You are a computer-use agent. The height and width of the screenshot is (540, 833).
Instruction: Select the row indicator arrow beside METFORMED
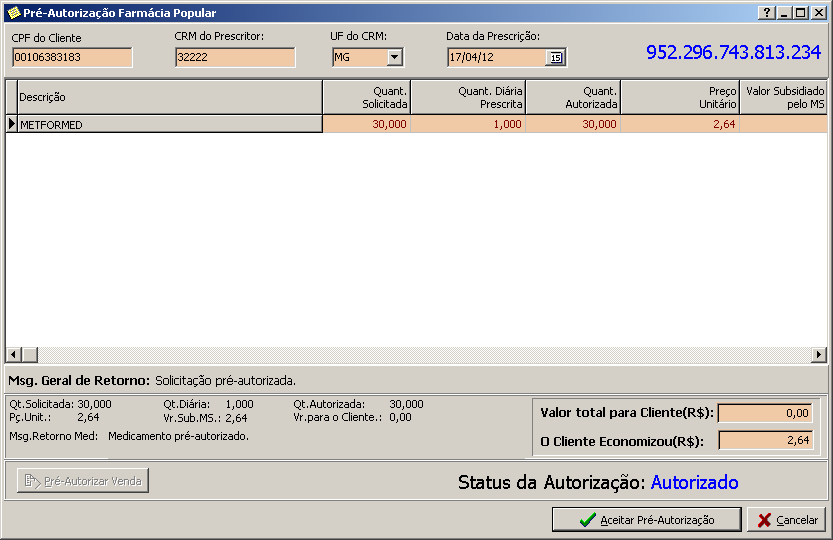click(x=12, y=124)
